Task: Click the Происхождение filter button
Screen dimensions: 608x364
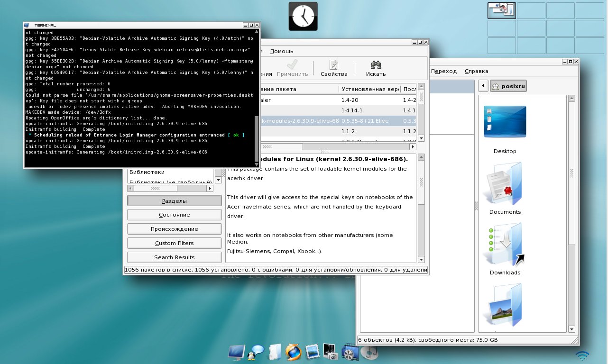Action: 174,229
